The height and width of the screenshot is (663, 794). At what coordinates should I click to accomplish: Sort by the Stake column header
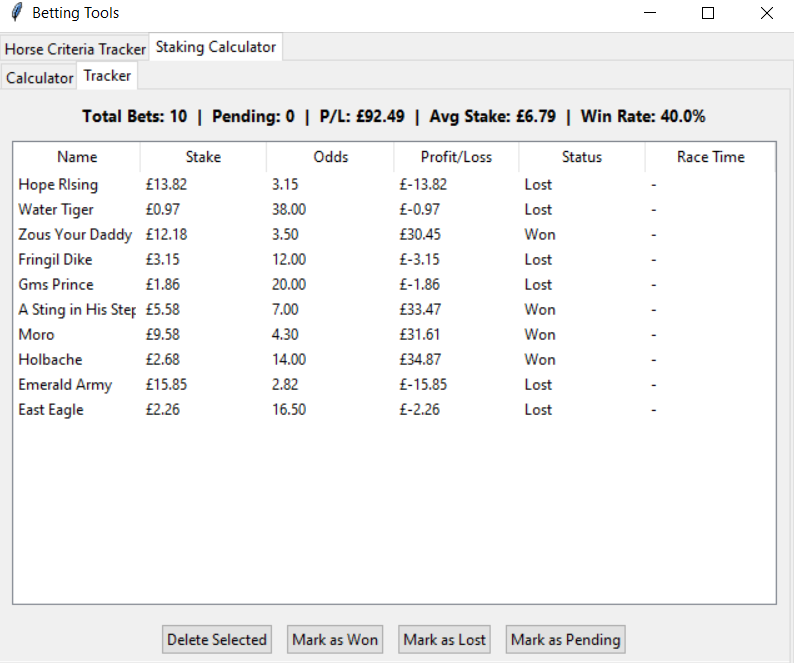point(203,157)
